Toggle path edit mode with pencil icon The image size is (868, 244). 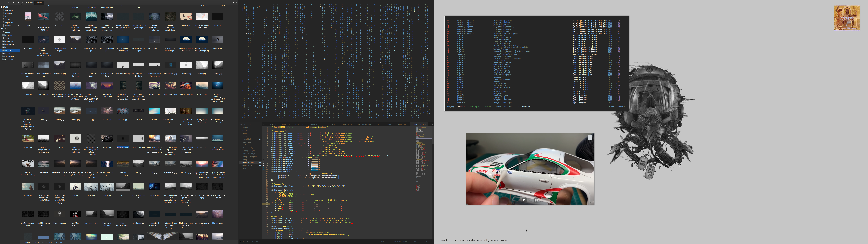click(x=233, y=3)
